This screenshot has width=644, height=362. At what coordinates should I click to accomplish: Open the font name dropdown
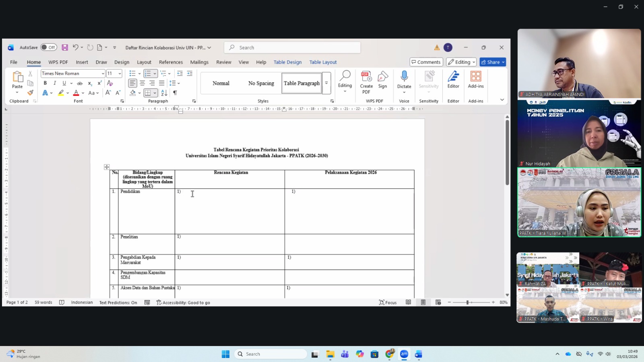point(103,74)
